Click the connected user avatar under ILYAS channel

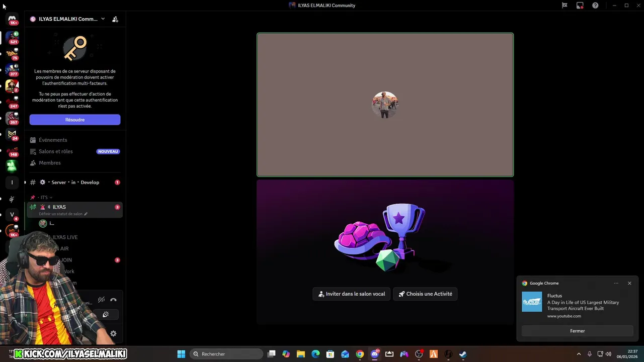(43, 223)
